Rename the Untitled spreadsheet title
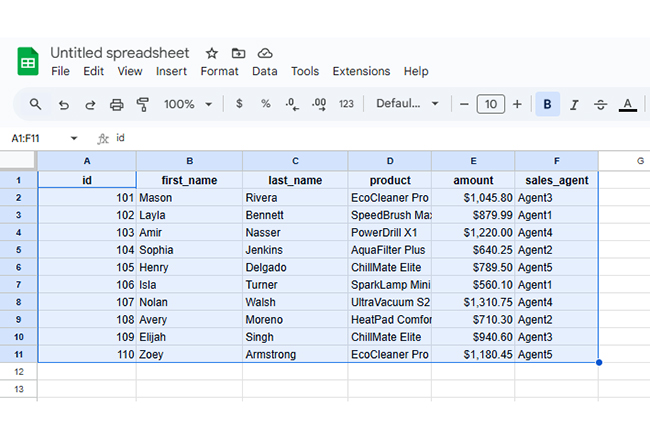 click(119, 53)
